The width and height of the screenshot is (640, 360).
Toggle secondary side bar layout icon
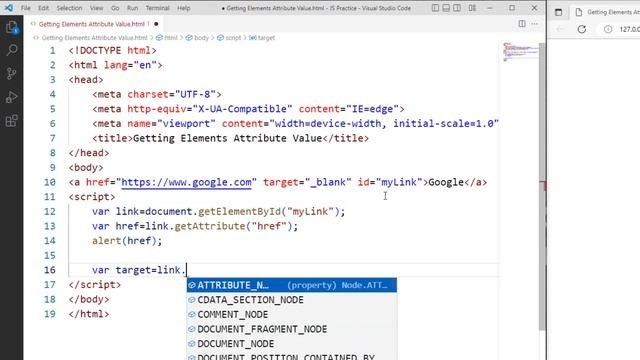[x=457, y=8]
